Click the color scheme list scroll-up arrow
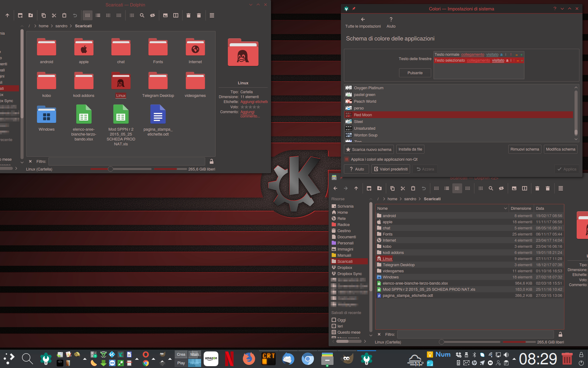 [x=576, y=87]
